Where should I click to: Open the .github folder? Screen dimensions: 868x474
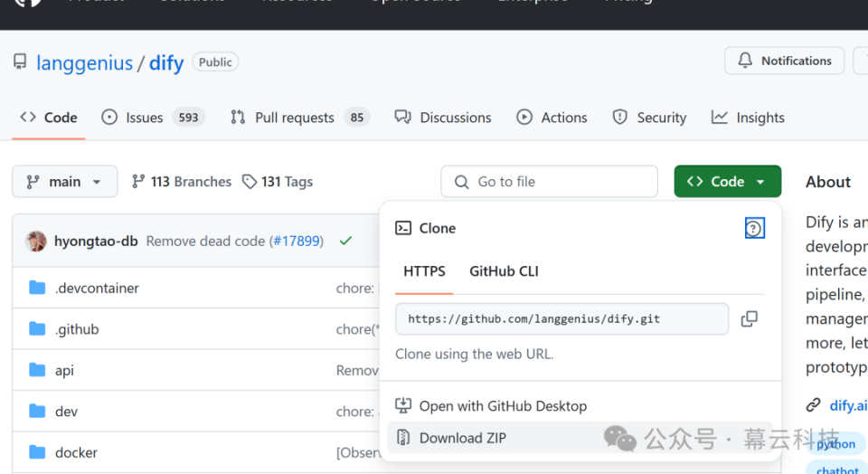(77, 329)
